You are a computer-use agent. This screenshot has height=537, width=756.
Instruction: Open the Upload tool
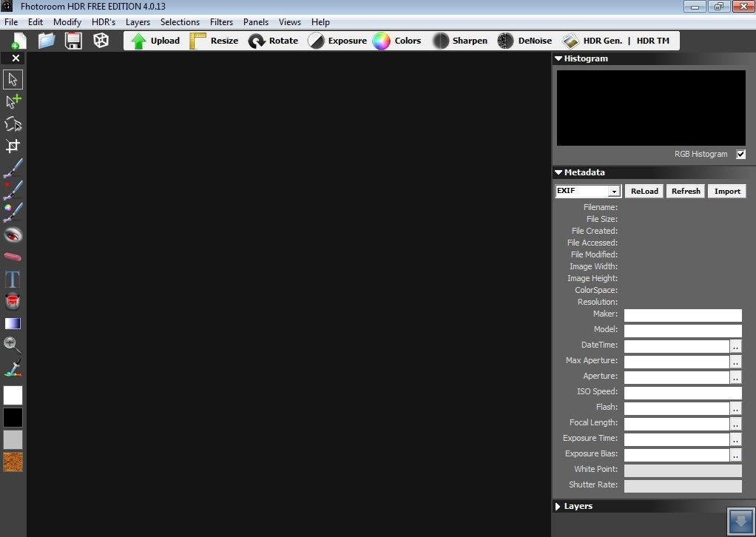pyautogui.click(x=155, y=41)
